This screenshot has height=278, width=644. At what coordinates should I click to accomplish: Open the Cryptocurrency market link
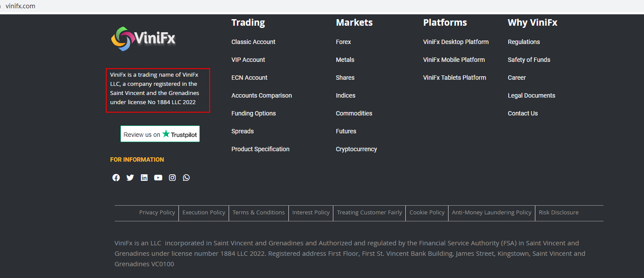(356, 149)
